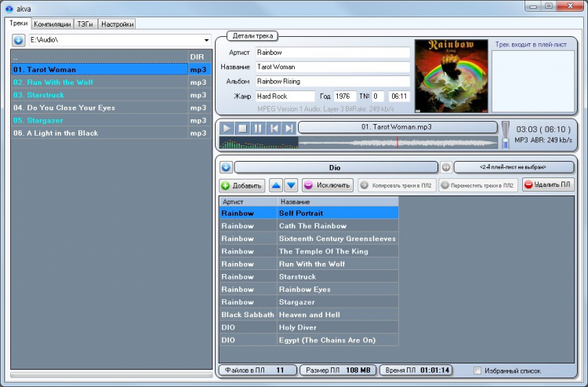Image resolution: width=588 pixels, height=387 pixels.
Task: Expand the E:\Audio\ path dropdown
Action: 206,40
